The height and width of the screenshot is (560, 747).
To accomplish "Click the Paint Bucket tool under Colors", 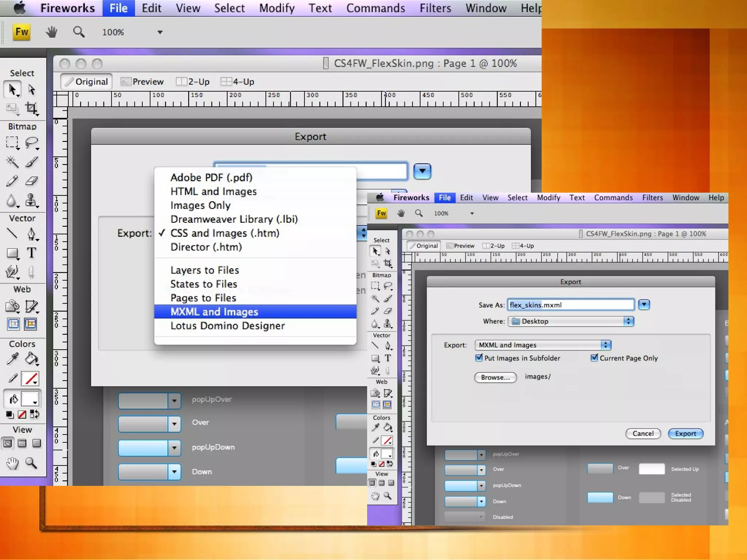I will tap(31, 359).
